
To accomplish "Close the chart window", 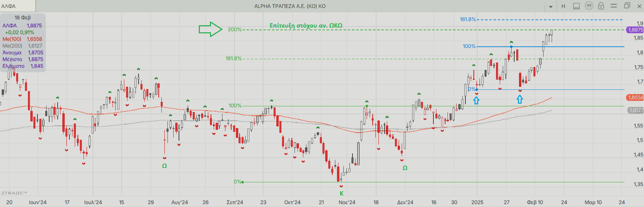I will tap(639, 6).
